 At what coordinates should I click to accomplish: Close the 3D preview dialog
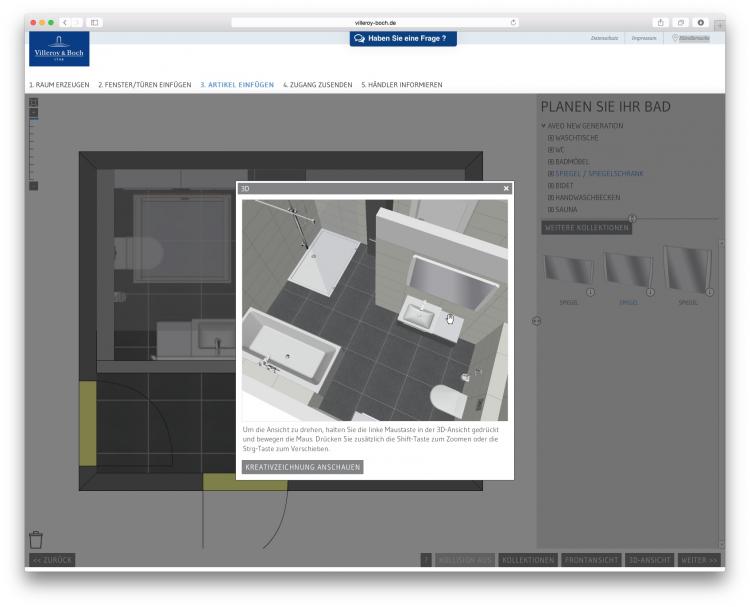coord(506,188)
